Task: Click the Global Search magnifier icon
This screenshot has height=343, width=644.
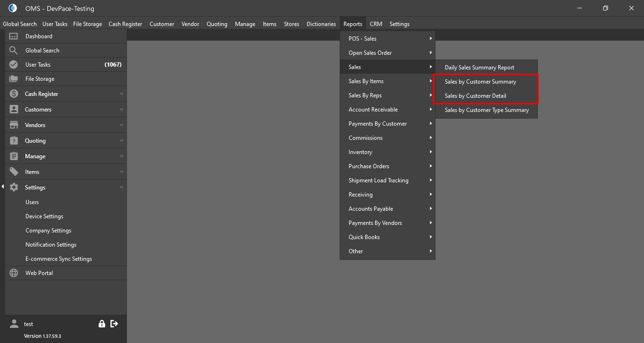Action: pos(14,51)
